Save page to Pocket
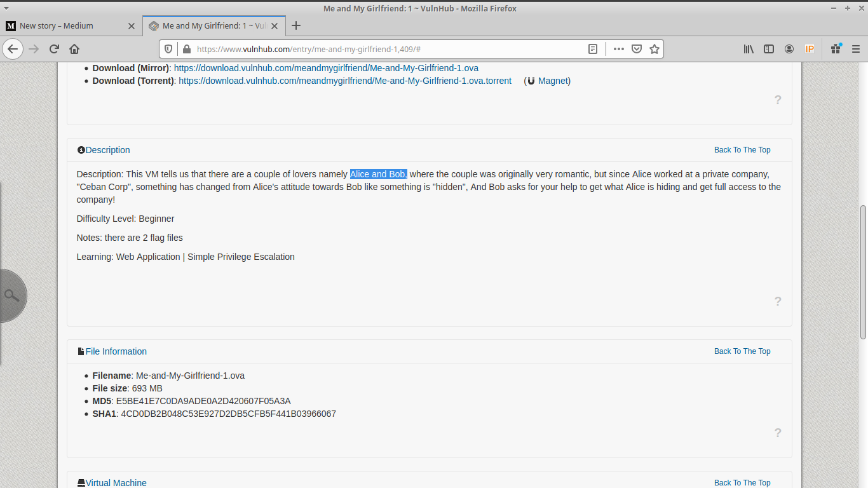 pyautogui.click(x=636, y=49)
